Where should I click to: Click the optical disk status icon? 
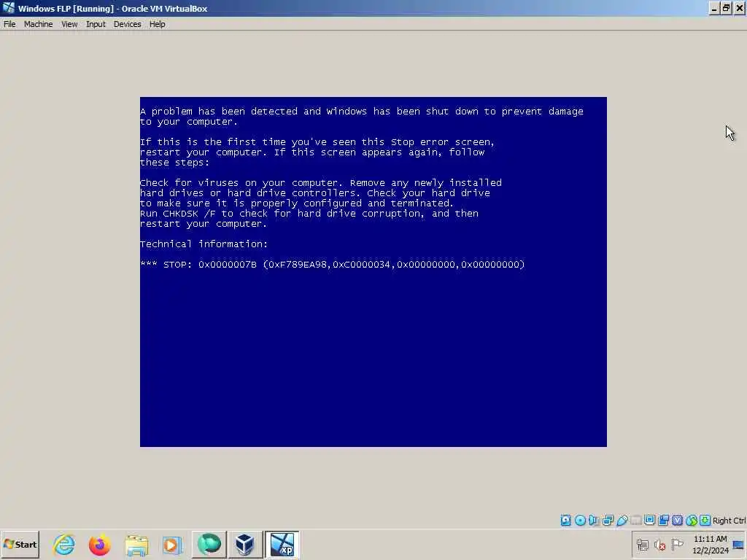(x=580, y=520)
